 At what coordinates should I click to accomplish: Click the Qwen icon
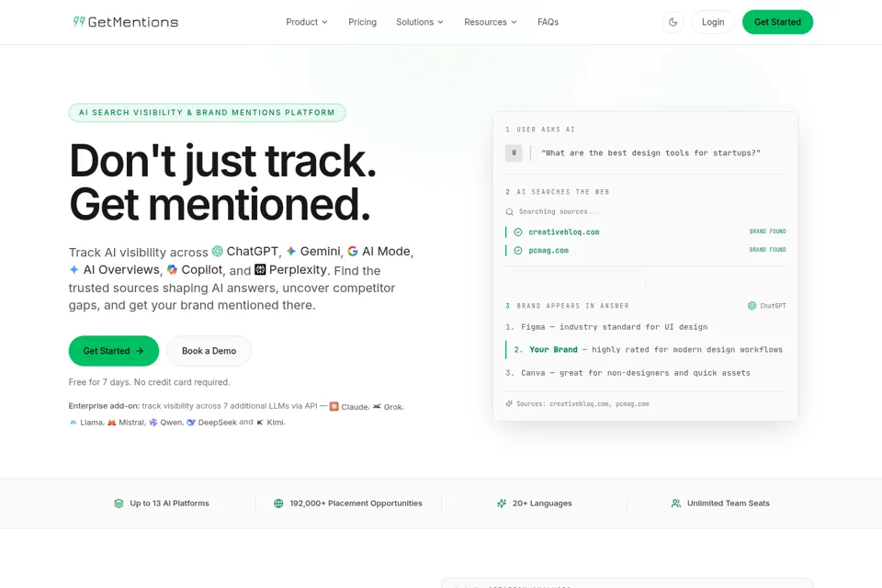(153, 422)
